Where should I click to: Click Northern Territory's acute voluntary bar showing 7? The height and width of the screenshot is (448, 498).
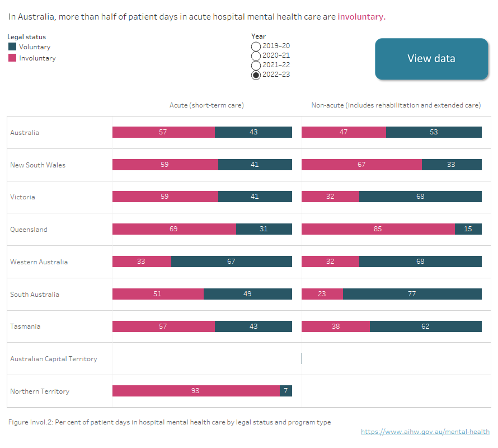(286, 391)
